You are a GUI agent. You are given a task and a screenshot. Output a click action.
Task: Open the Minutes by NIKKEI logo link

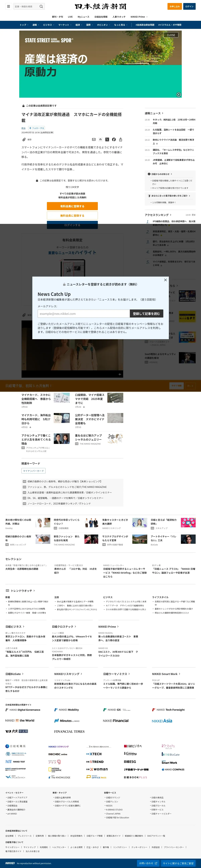67,721
